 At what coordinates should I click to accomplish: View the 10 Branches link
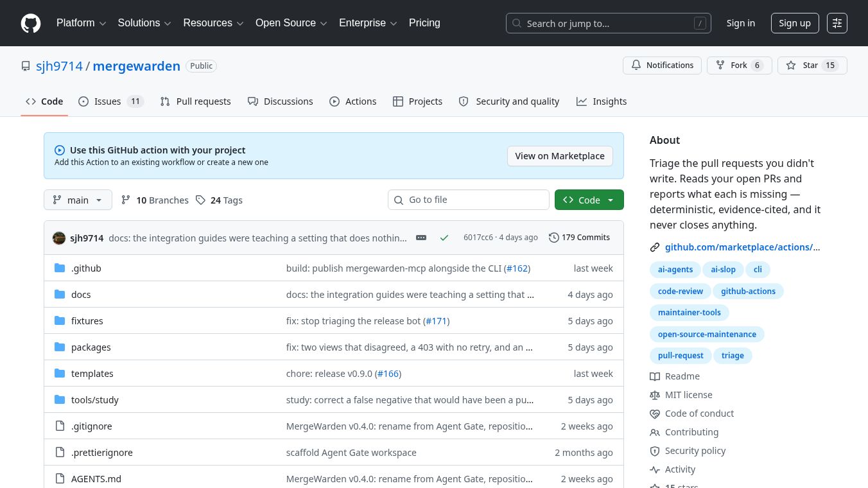tap(155, 200)
